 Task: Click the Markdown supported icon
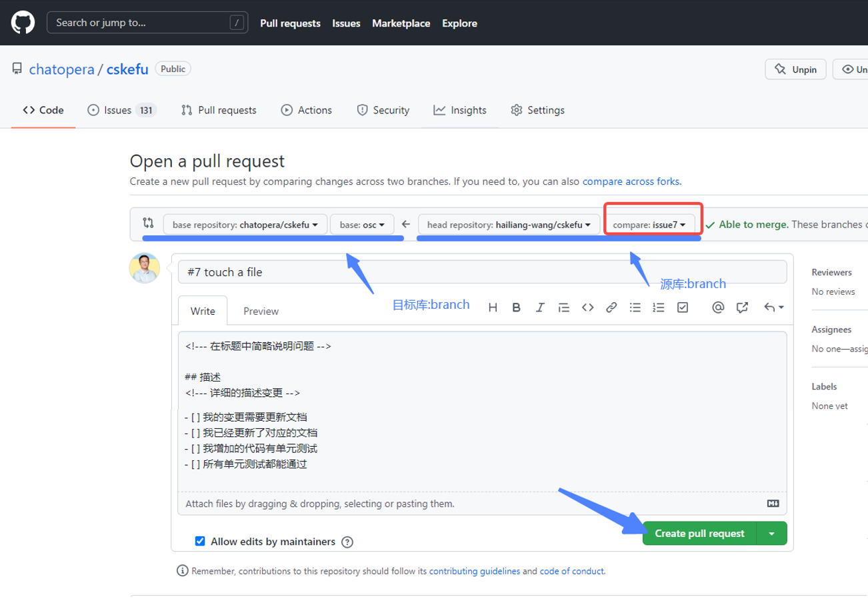(773, 504)
